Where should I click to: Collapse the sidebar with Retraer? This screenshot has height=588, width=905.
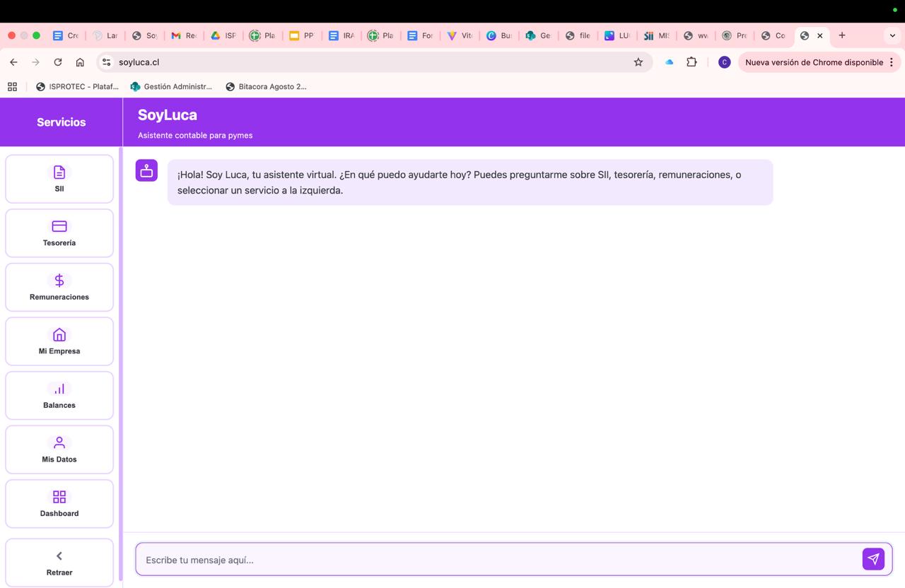(59, 560)
